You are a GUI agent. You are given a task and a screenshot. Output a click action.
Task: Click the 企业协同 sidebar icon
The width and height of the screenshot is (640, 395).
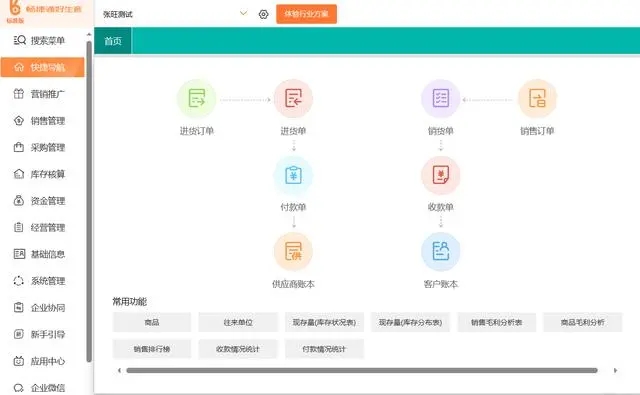coord(19,307)
